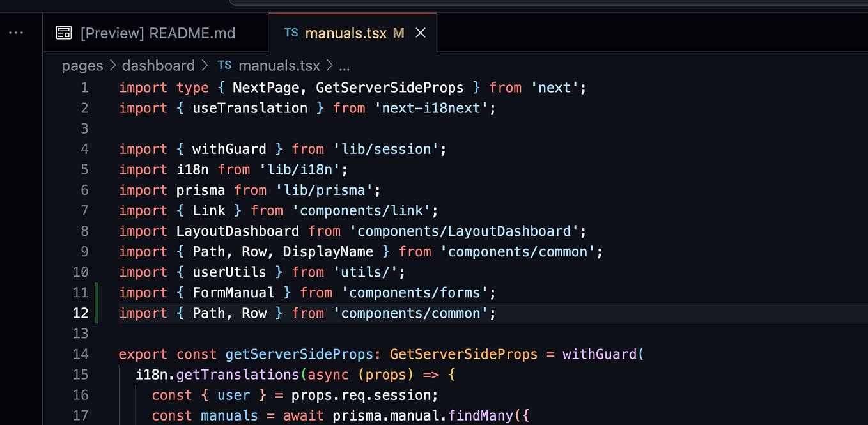
Task: Select the manuals.tsx tab
Action: pyautogui.click(x=345, y=33)
